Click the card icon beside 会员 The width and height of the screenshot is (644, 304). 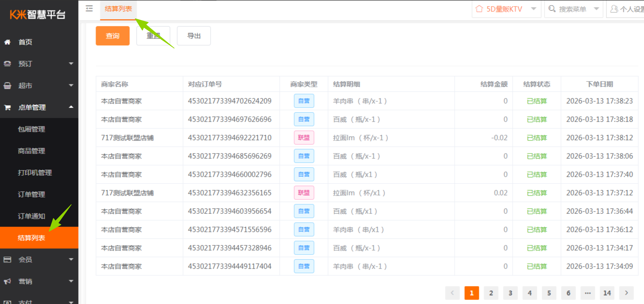(x=8, y=260)
